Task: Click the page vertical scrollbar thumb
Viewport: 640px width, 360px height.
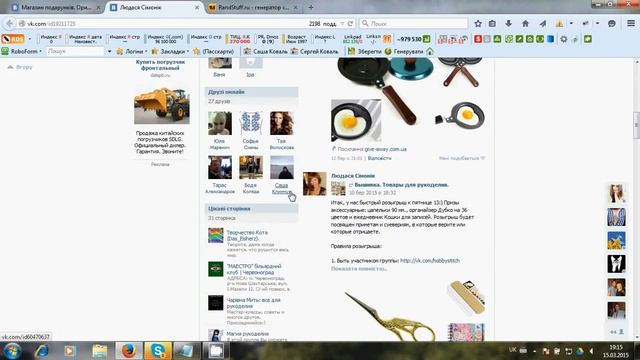Action: [636, 125]
